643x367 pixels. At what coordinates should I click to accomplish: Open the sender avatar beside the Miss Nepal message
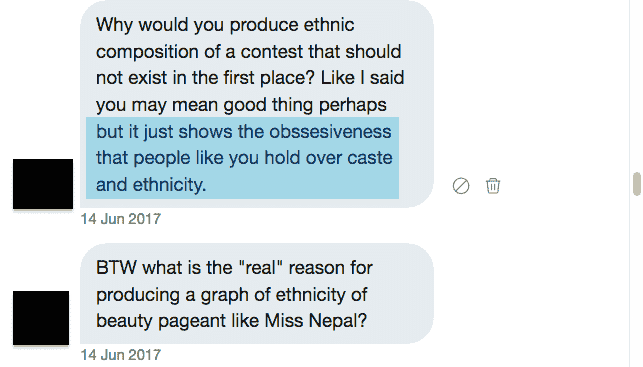coord(41,318)
